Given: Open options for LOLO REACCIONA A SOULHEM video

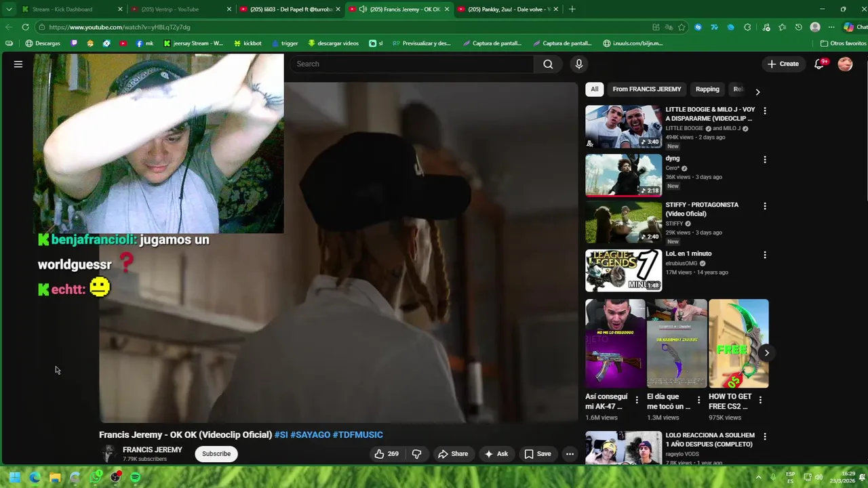Looking at the screenshot, I should pos(765,437).
